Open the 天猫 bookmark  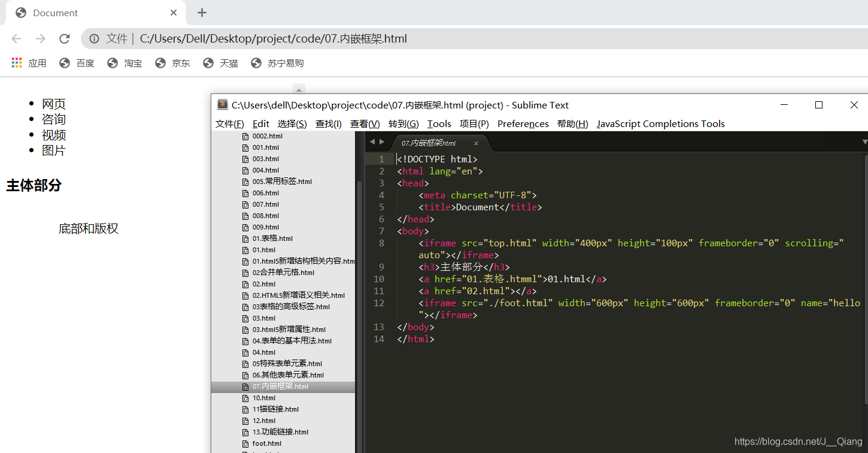[221, 63]
